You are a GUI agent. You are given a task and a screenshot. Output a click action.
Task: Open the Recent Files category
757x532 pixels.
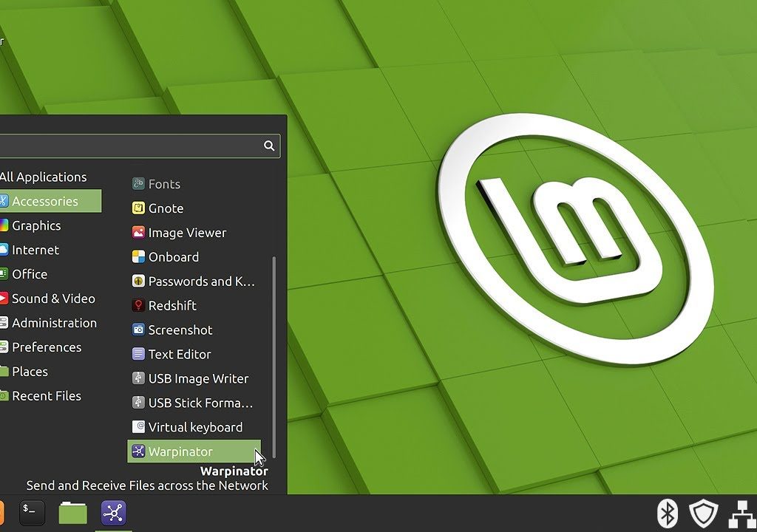pyautogui.click(x=51, y=396)
